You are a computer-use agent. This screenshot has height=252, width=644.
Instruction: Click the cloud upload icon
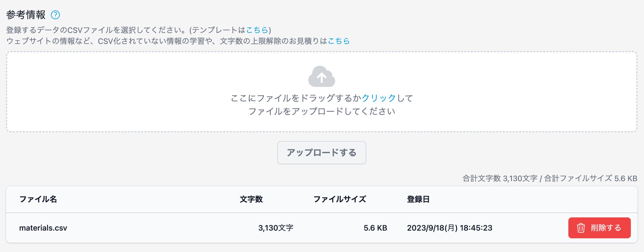(322, 77)
